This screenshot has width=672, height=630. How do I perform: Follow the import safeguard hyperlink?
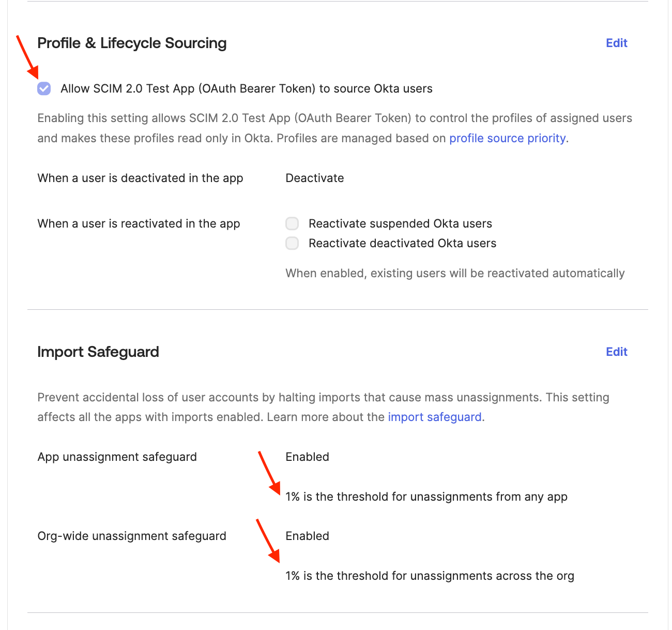(x=435, y=417)
